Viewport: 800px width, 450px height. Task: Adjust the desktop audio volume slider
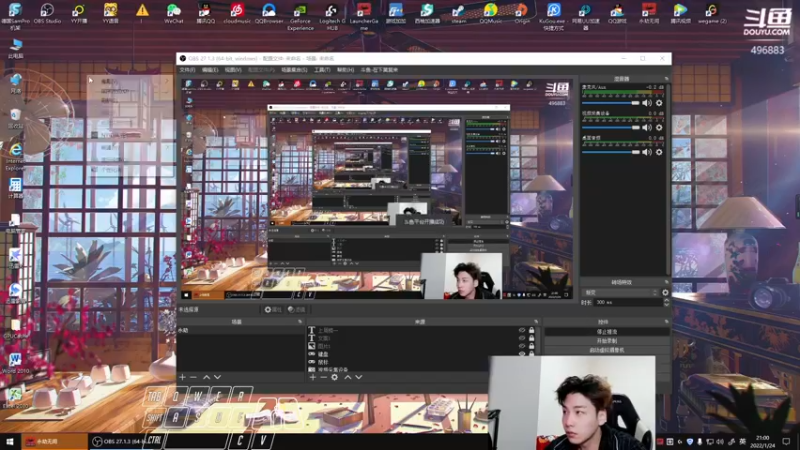tap(611, 152)
